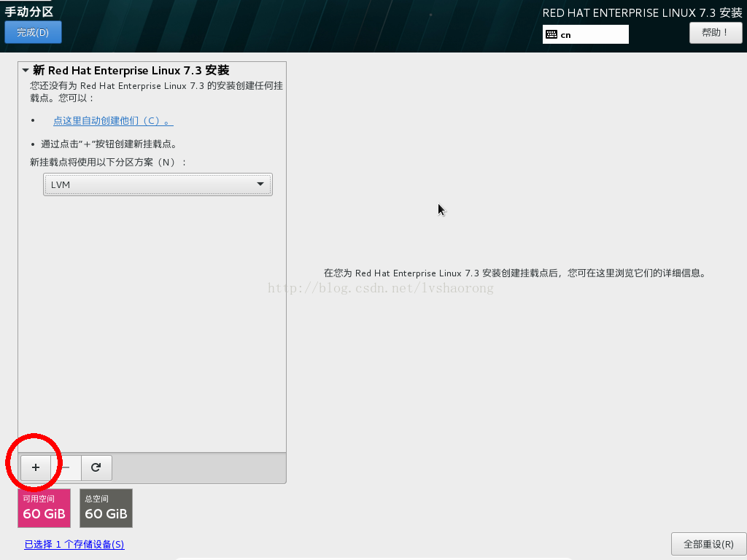Click the keyboard layout icon next to cn
747x560 pixels.
551,34
